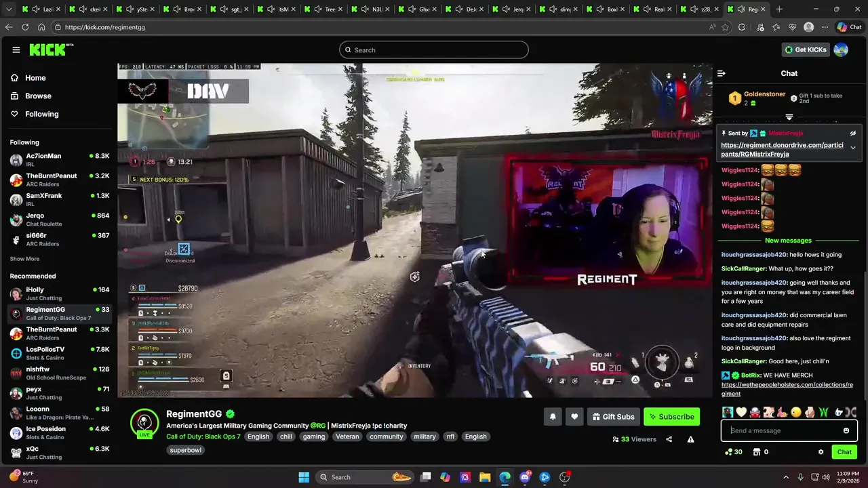This screenshot has width=868, height=488.
Task: Open Ac7ionMan in Following list
Action: point(60,160)
